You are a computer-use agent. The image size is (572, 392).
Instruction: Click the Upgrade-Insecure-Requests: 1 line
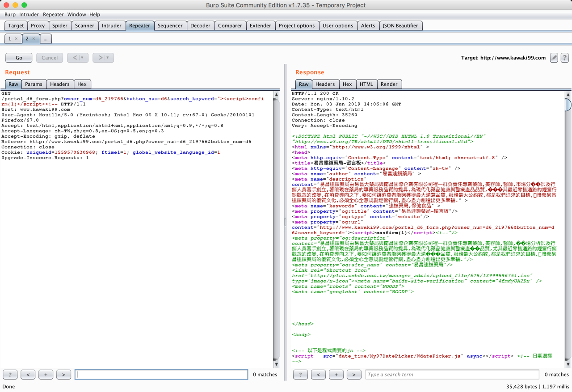click(x=45, y=158)
